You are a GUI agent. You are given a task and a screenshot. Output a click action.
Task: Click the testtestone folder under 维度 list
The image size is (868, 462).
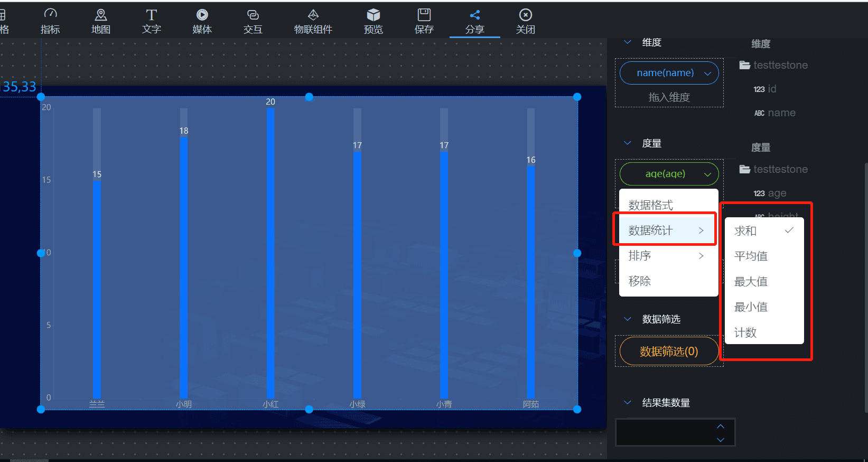coord(774,65)
